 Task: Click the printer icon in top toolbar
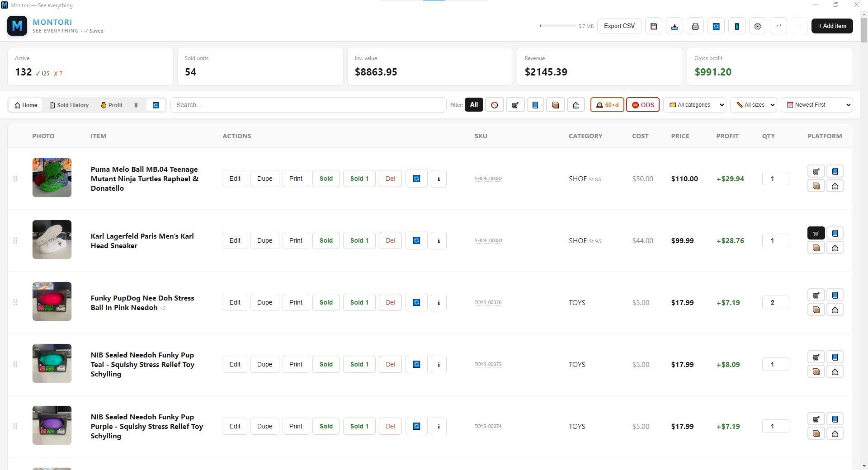tap(695, 26)
